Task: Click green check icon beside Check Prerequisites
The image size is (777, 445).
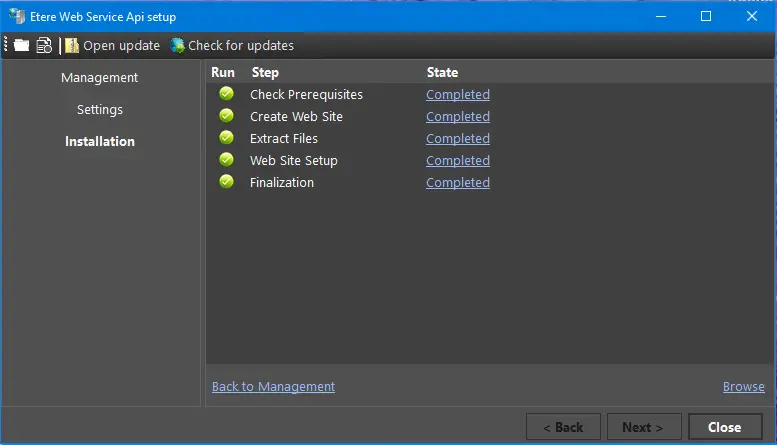Action: (226, 94)
